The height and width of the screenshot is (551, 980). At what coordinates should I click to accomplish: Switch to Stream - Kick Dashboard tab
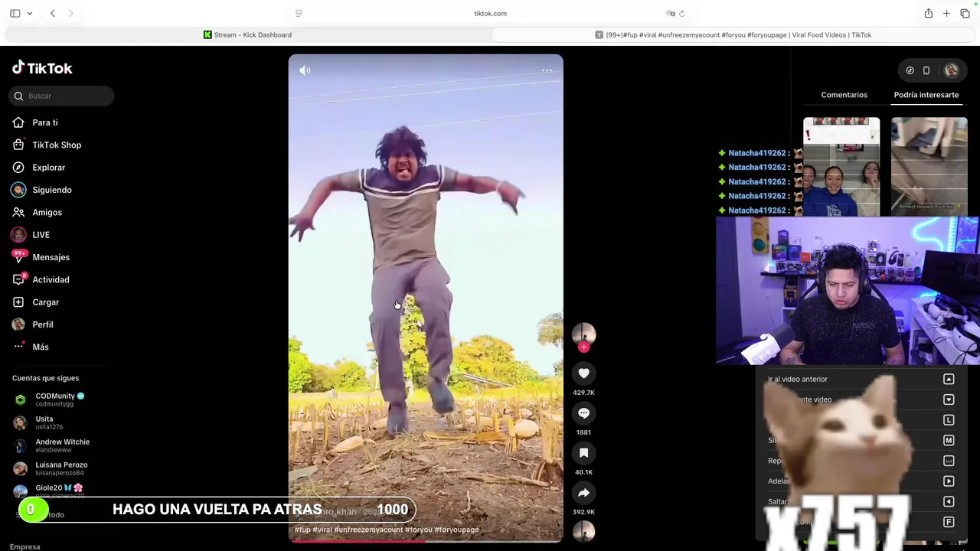(x=247, y=34)
